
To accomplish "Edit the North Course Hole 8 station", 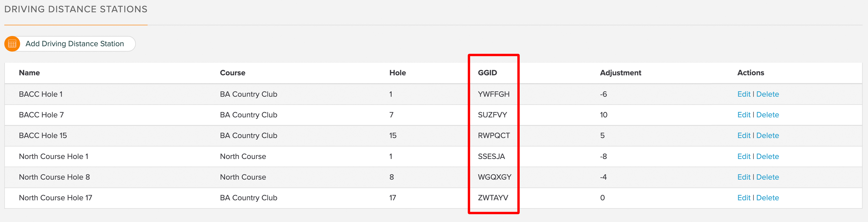I will (x=744, y=177).
